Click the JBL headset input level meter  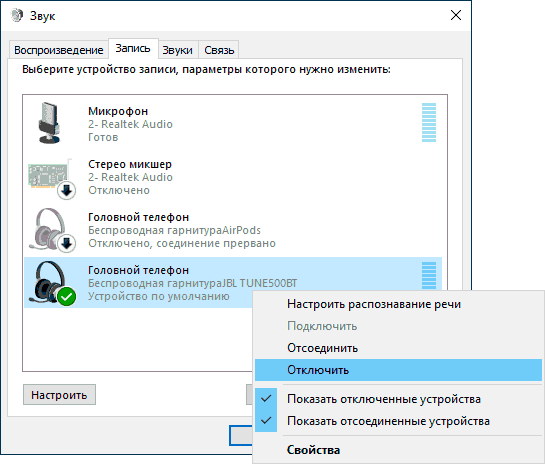coord(429,275)
